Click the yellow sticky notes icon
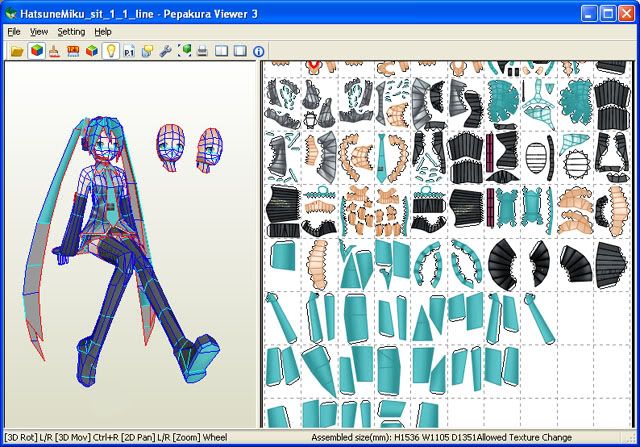 (147, 51)
